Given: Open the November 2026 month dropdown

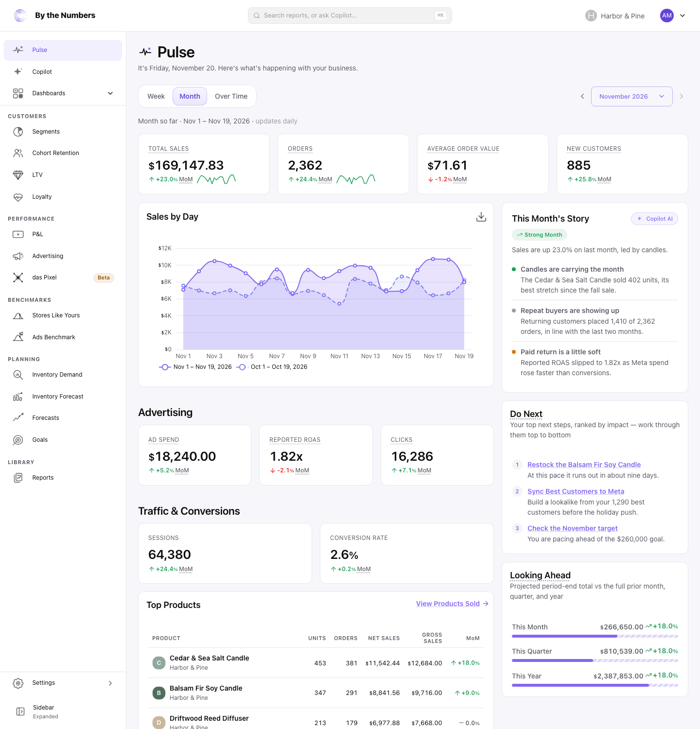Looking at the screenshot, I should pos(631,96).
